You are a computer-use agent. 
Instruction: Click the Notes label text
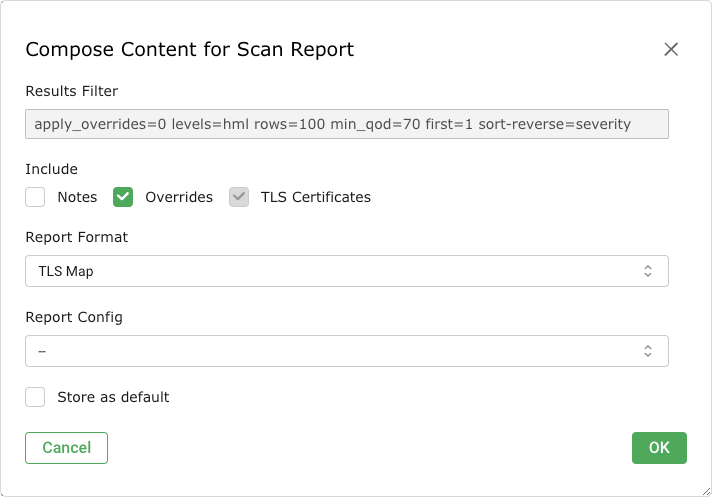pyautogui.click(x=77, y=197)
